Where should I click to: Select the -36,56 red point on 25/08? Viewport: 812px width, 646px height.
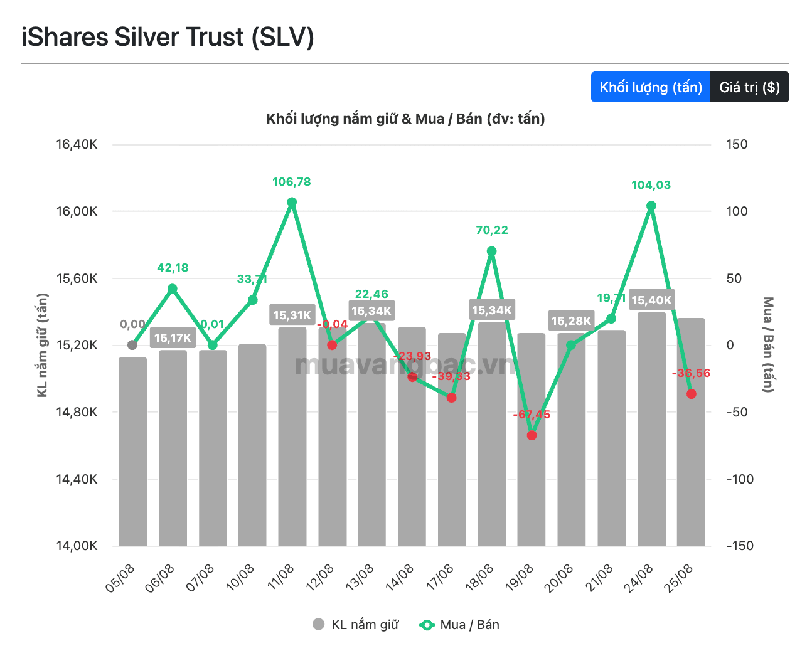tap(692, 394)
